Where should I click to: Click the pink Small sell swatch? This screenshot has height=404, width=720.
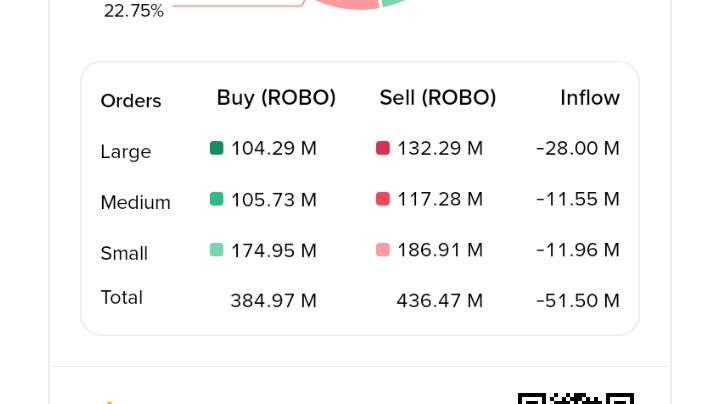click(382, 250)
